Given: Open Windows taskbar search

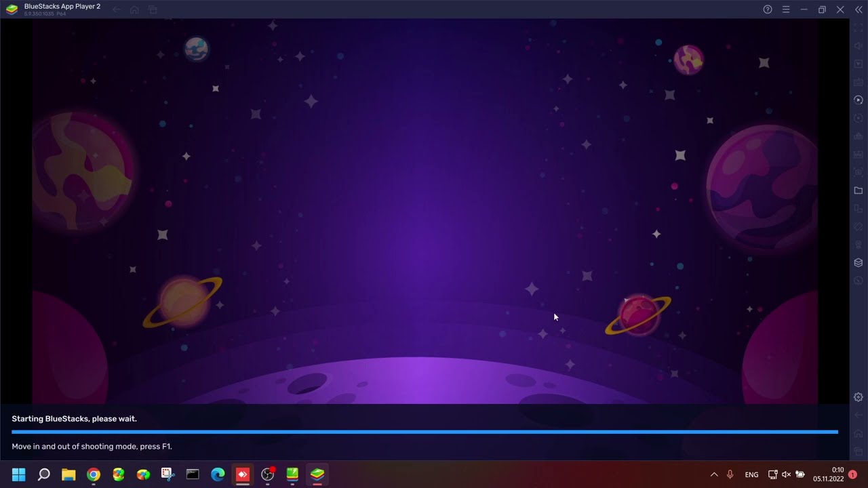Looking at the screenshot, I should click(x=43, y=474).
